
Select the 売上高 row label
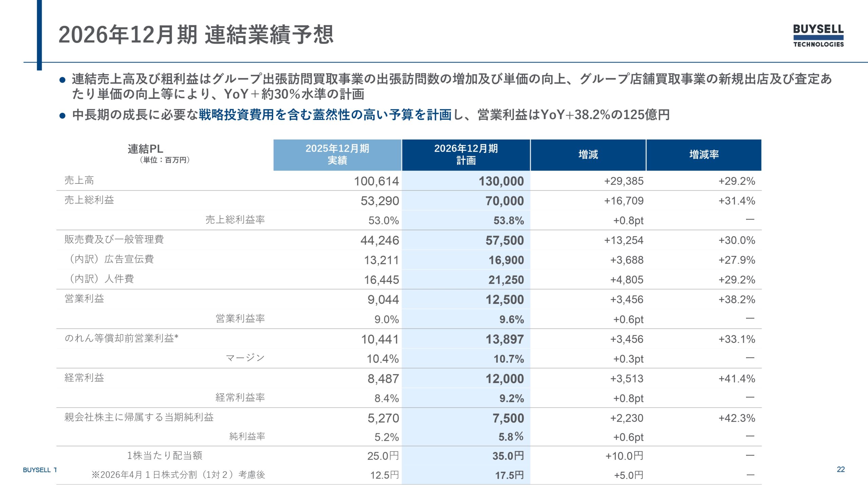click(x=79, y=180)
